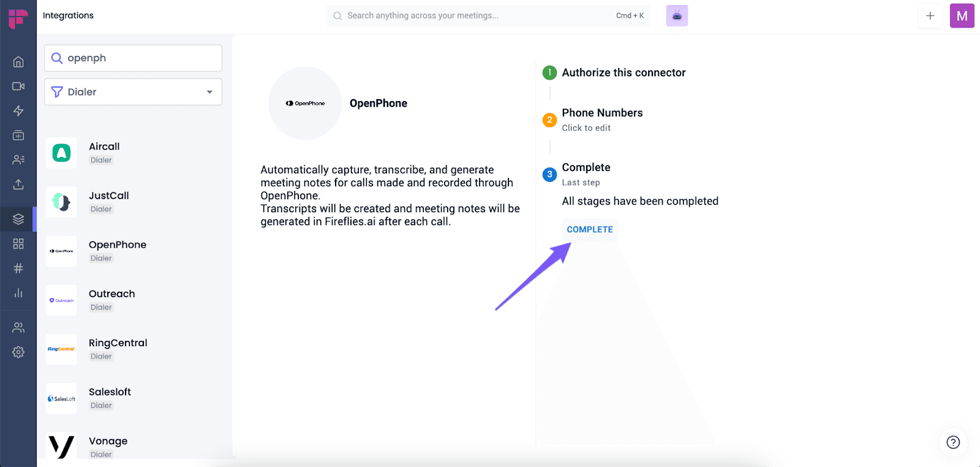
Task: Select the lightning bolt sidebar icon
Action: (x=18, y=111)
